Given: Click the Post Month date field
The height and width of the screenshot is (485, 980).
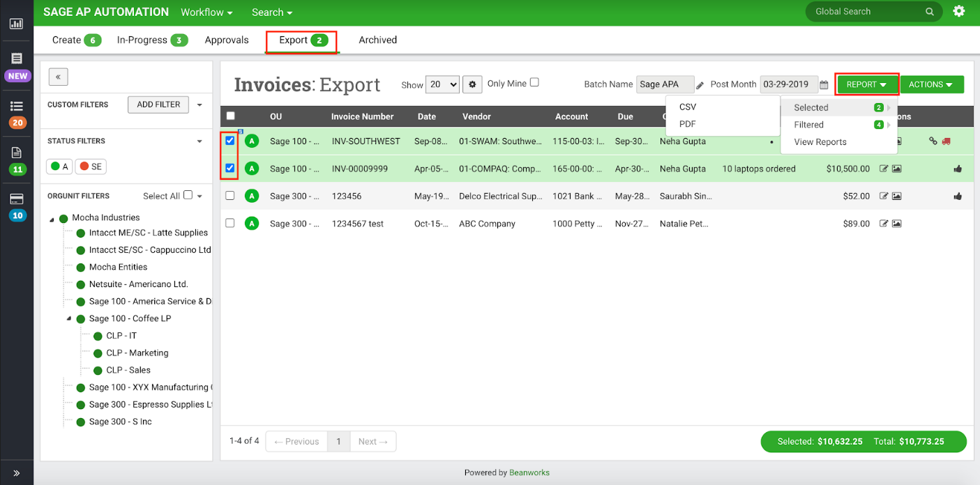Looking at the screenshot, I should (787, 84).
